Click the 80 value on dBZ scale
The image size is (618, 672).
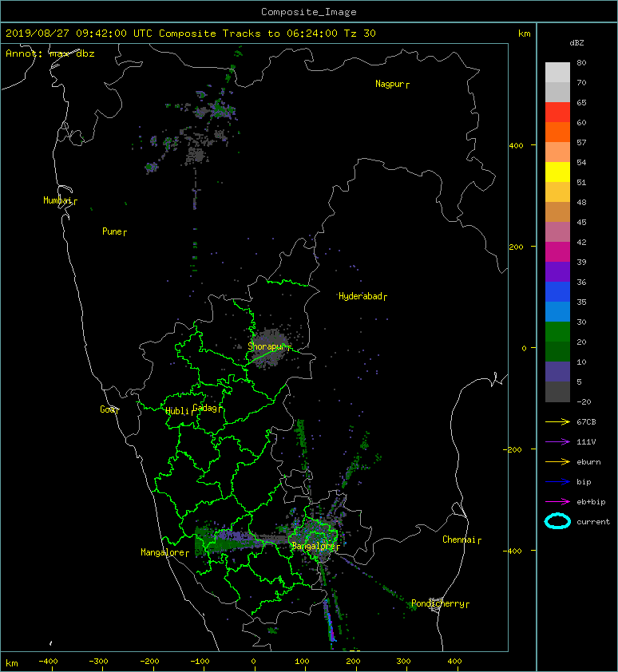[x=581, y=62]
